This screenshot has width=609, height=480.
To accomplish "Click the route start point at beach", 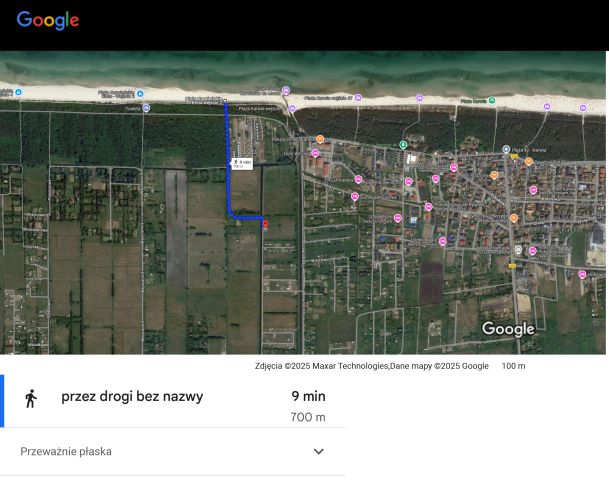I will (x=226, y=102).
